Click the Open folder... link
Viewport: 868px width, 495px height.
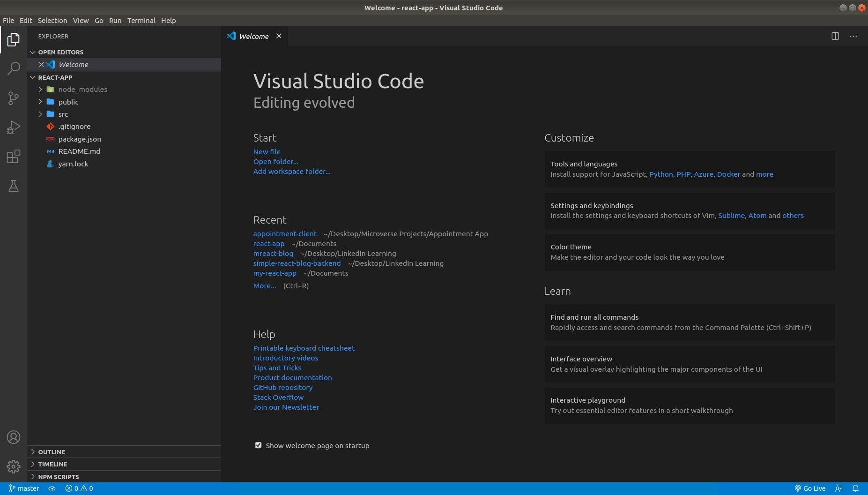pyautogui.click(x=275, y=162)
